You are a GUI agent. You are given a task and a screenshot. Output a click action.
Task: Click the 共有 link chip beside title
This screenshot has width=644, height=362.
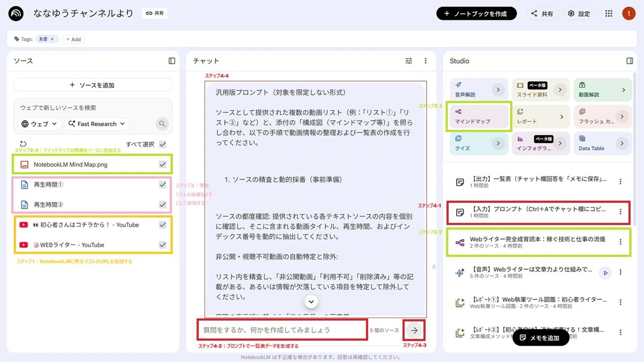tap(155, 13)
